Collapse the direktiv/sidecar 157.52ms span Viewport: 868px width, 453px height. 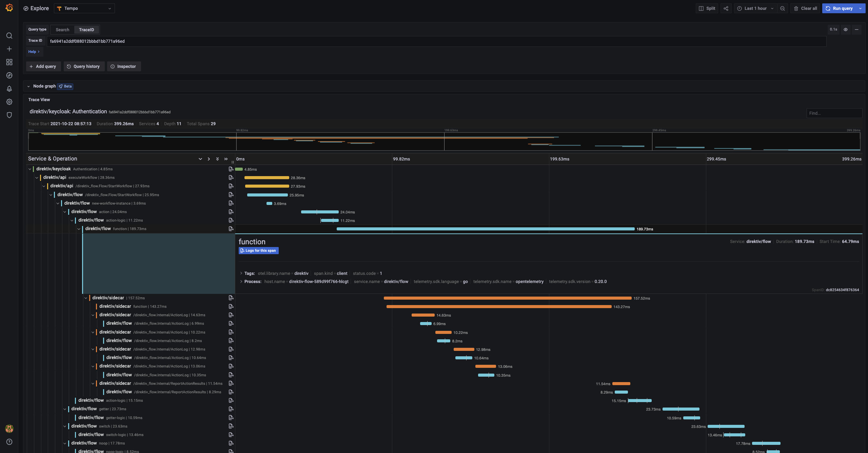[86, 298]
